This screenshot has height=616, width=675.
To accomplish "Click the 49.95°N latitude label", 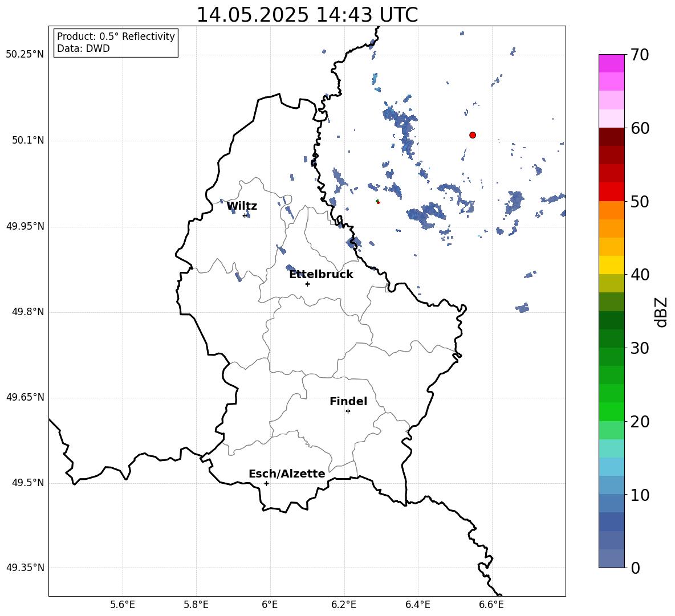I will (x=25, y=226).
